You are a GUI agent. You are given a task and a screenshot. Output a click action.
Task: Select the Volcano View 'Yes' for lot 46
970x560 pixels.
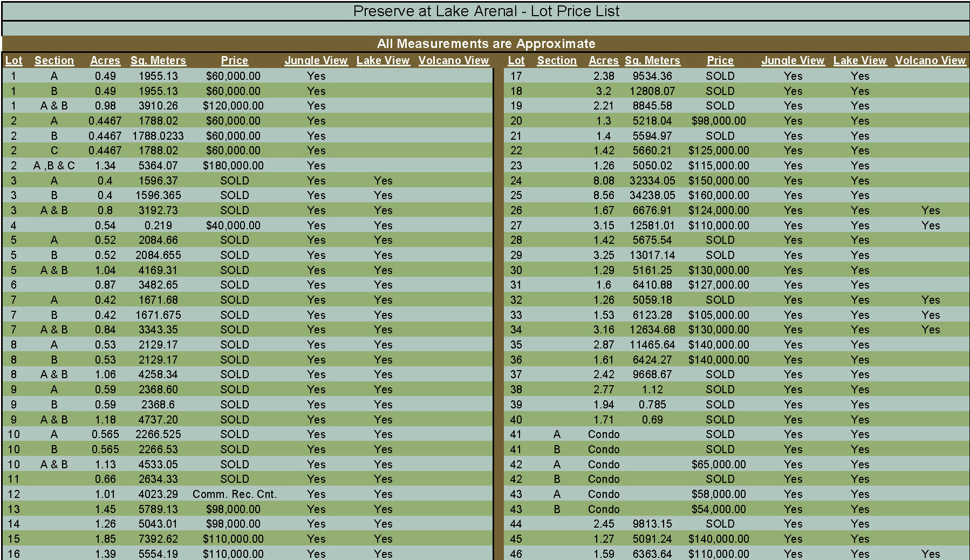(x=930, y=554)
